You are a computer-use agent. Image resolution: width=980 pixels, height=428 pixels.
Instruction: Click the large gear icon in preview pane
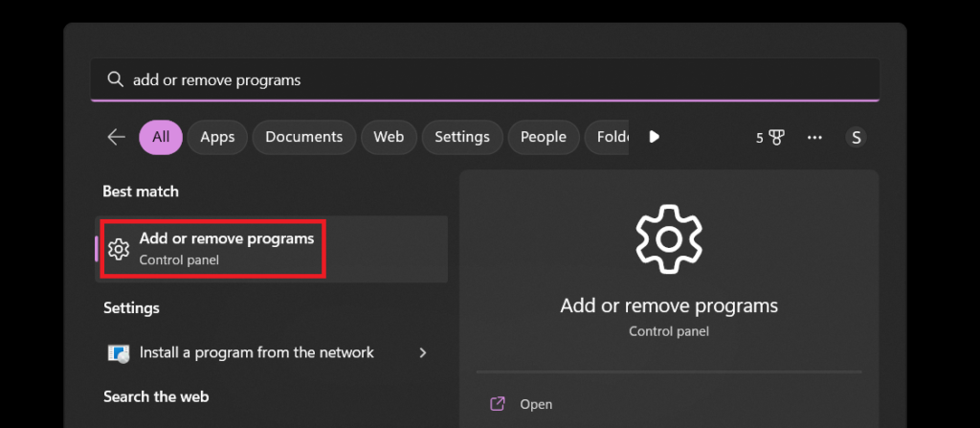click(669, 237)
